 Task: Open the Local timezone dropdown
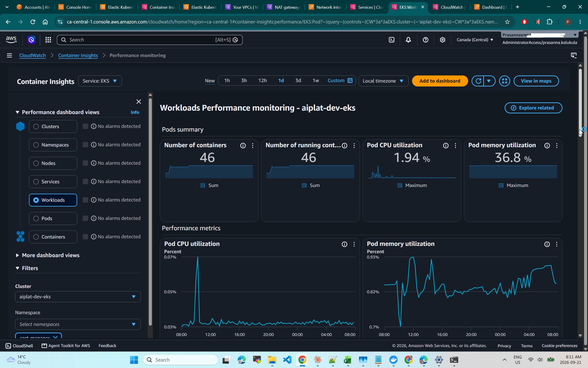(383, 81)
